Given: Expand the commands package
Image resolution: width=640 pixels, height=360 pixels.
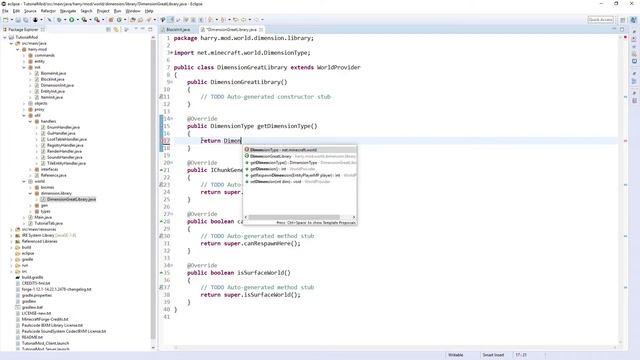Looking at the screenshot, I should pyautogui.click(x=24, y=55).
